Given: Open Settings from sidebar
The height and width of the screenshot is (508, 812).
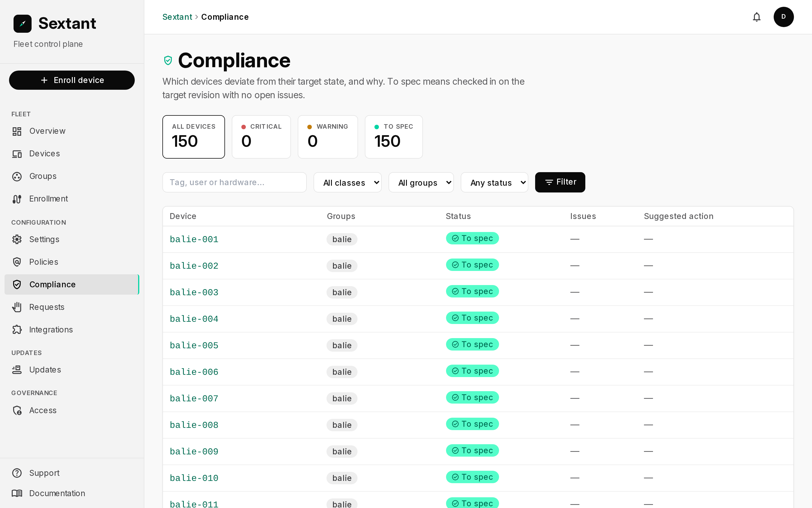Looking at the screenshot, I should (72, 239).
